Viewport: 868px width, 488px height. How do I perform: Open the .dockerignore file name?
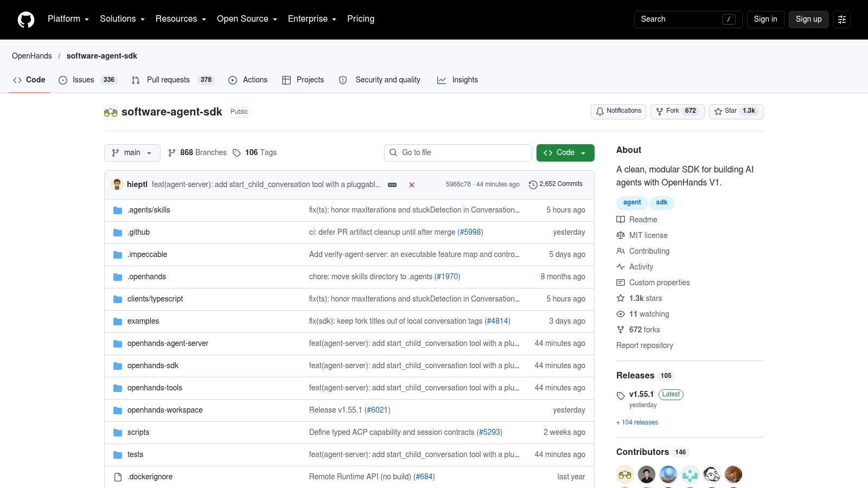click(150, 477)
